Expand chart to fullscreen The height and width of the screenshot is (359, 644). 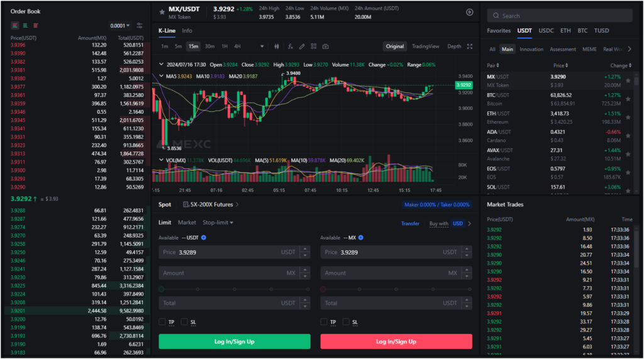pyautogui.click(x=469, y=47)
